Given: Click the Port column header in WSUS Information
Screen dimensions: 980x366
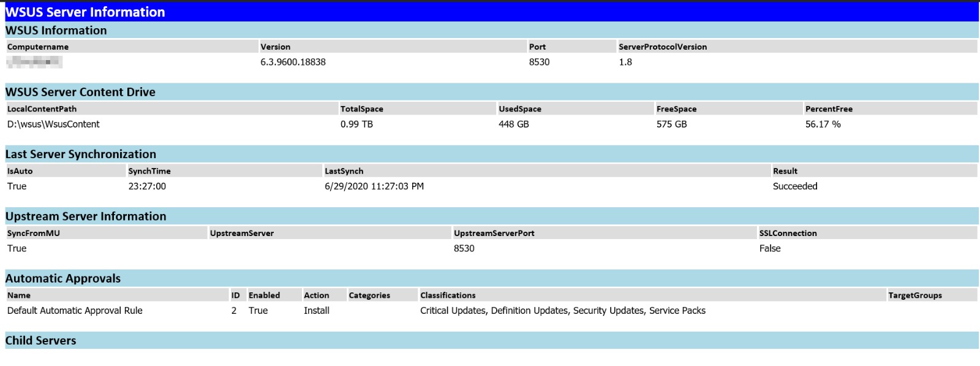Looking at the screenshot, I should point(537,47).
